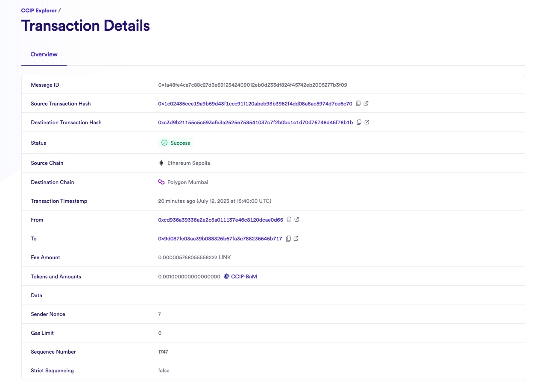This screenshot has width=539, height=392.
Task: Click the Success status checkmark icon
Action: click(164, 143)
